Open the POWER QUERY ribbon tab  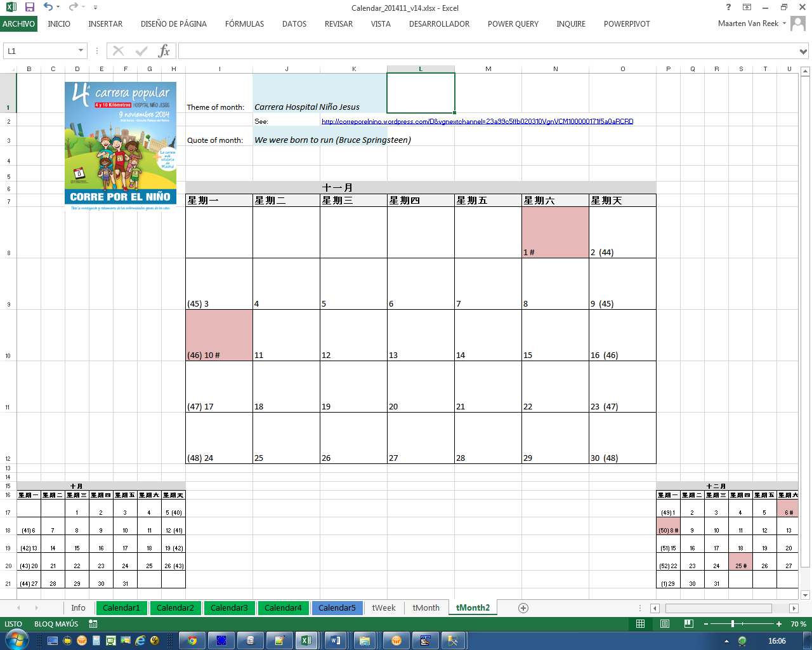513,23
